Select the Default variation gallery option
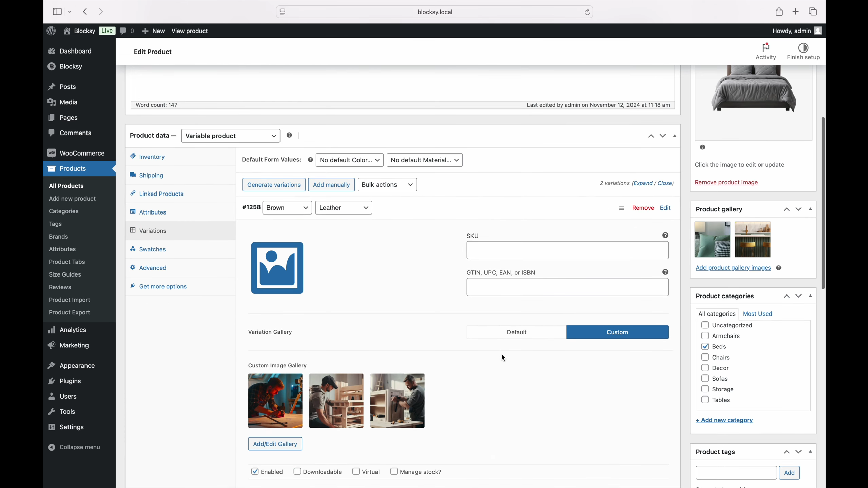 (516, 332)
